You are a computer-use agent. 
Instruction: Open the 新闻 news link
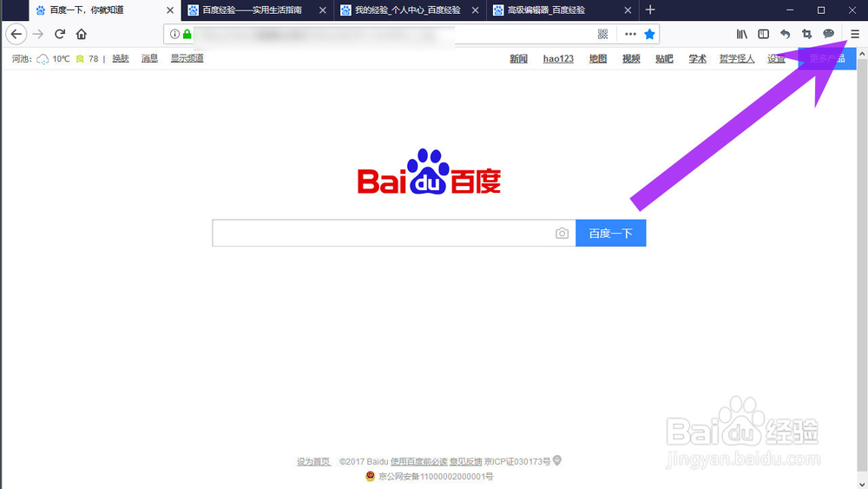(x=519, y=59)
